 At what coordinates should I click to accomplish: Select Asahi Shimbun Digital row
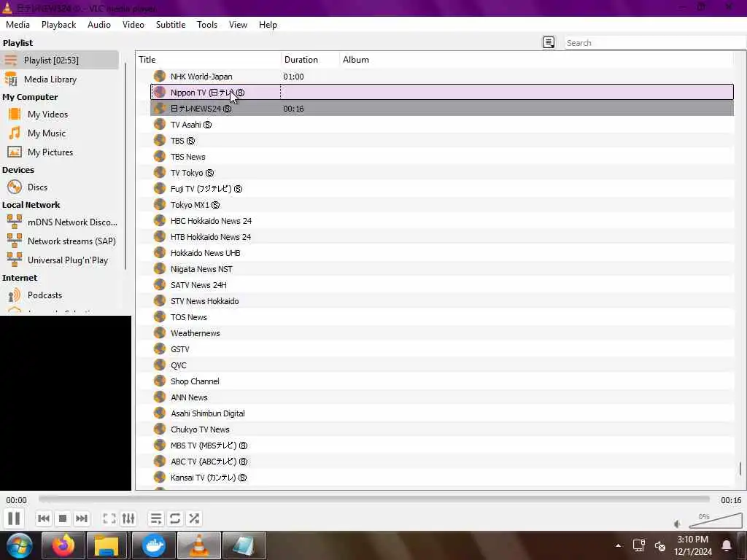(x=441, y=413)
